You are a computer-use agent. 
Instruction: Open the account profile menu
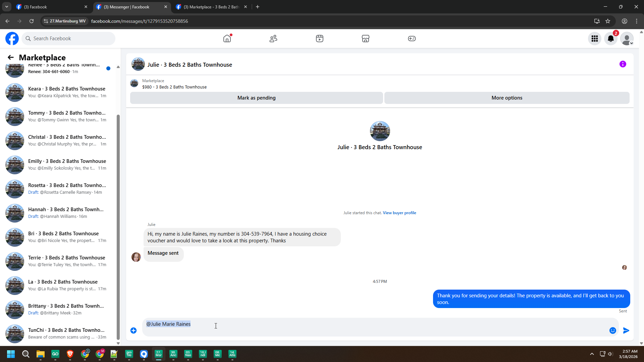(x=627, y=39)
